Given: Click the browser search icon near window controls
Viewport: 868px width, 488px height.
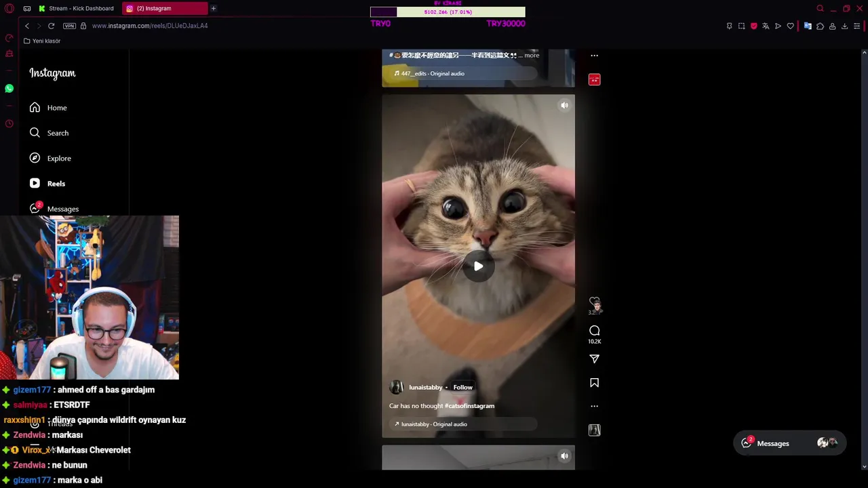Looking at the screenshot, I should [x=820, y=8].
